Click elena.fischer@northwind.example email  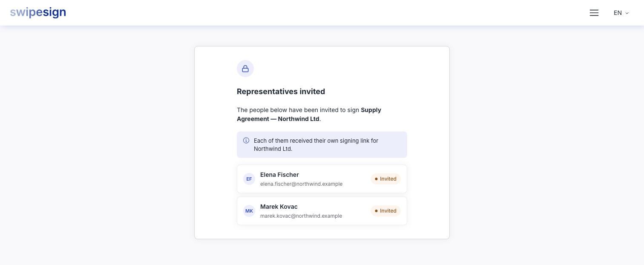click(301, 184)
